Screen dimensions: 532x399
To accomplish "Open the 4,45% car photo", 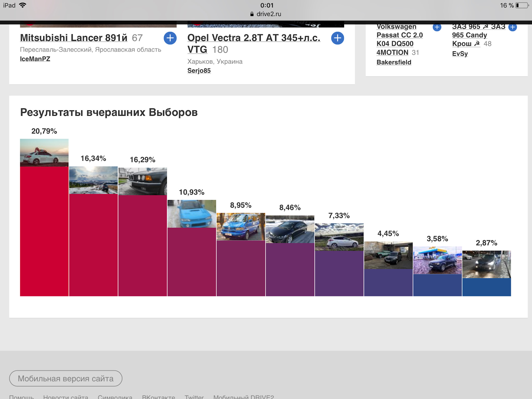I will [x=388, y=255].
